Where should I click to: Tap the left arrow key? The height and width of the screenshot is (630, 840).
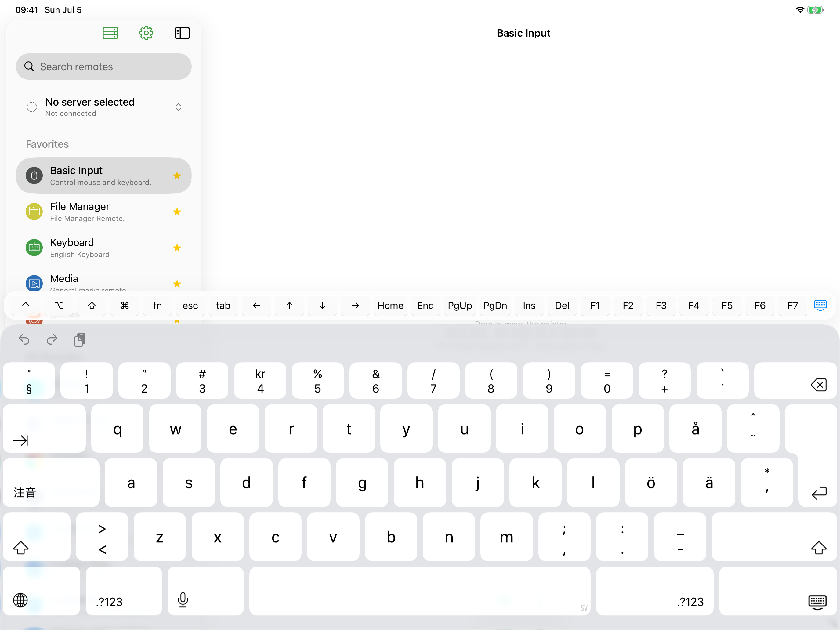point(256,305)
